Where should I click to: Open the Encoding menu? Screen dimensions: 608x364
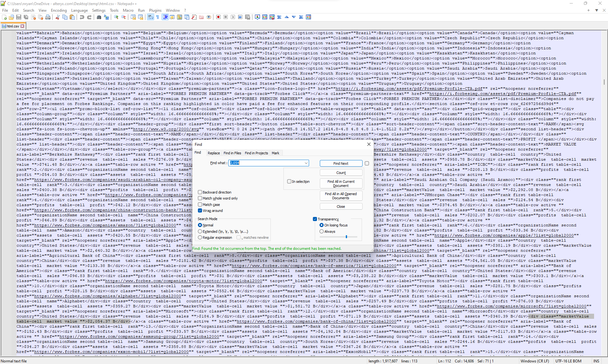[59, 10]
